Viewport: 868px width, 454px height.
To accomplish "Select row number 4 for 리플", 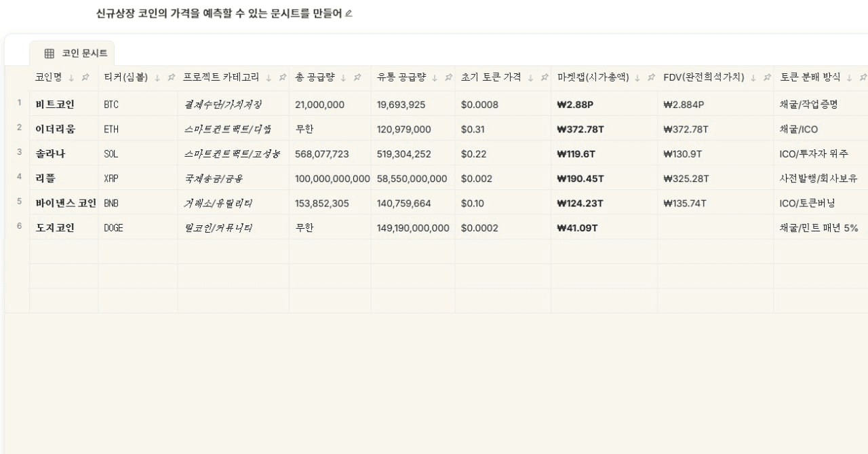I will click(x=20, y=177).
